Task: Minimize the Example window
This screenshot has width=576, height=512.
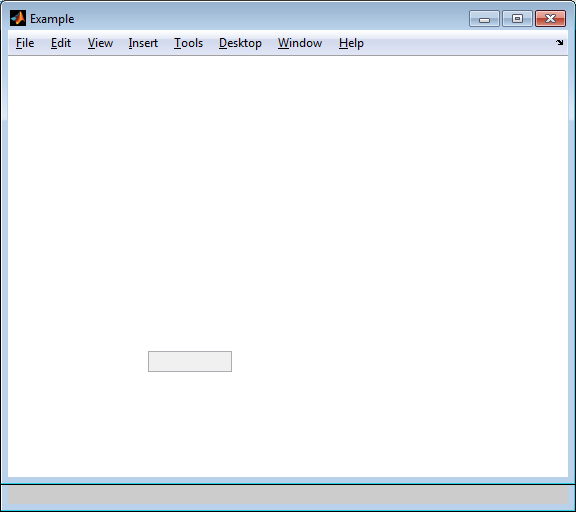Action: pos(484,19)
